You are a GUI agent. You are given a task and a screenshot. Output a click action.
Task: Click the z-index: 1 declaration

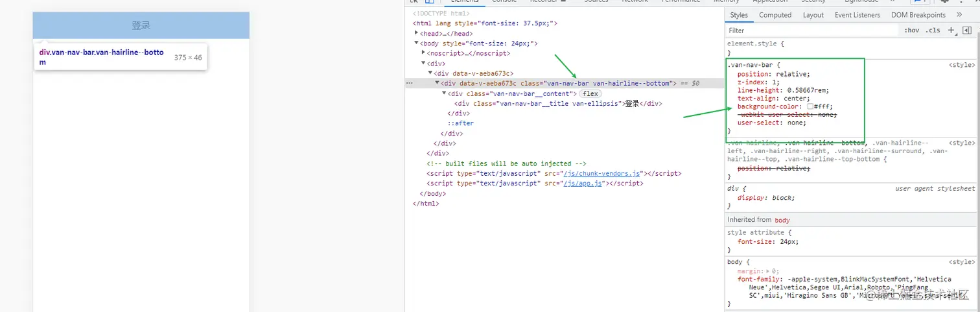[759, 82]
